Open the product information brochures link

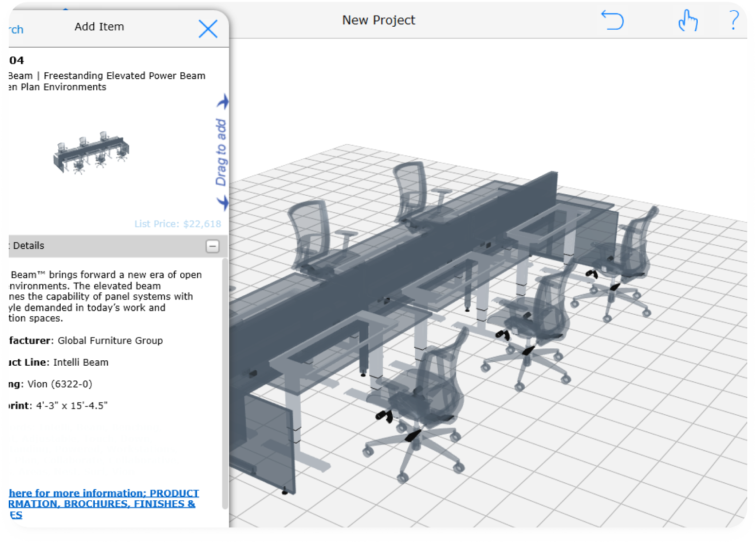pos(104,504)
